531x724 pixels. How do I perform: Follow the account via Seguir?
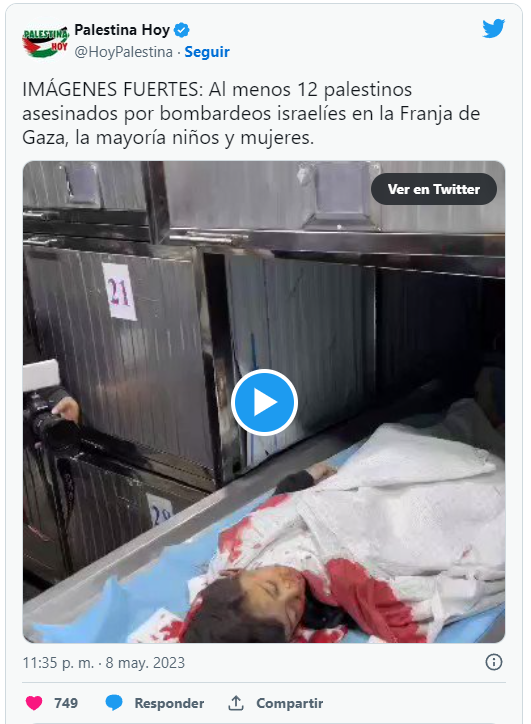(207, 52)
